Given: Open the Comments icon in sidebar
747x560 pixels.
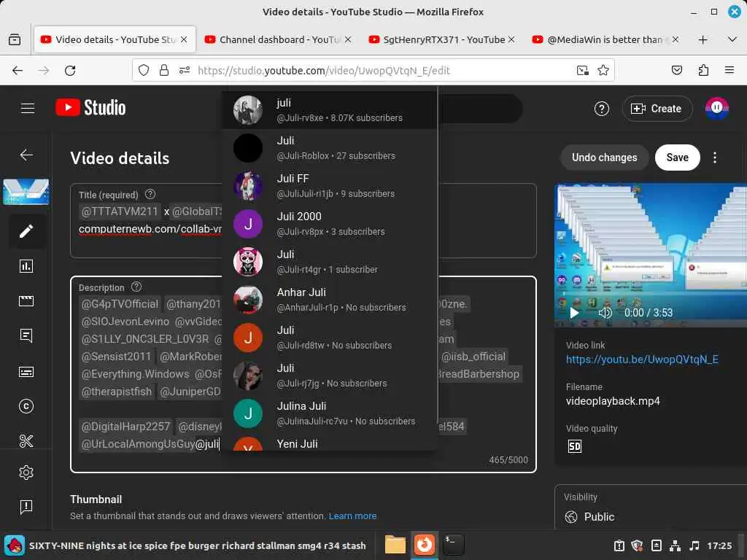Looking at the screenshot, I should coord(26,335).
